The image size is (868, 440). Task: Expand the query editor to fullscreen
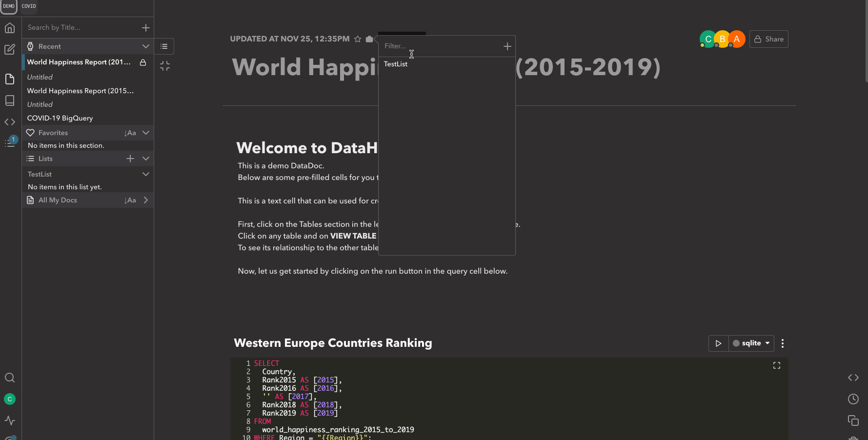777,365
